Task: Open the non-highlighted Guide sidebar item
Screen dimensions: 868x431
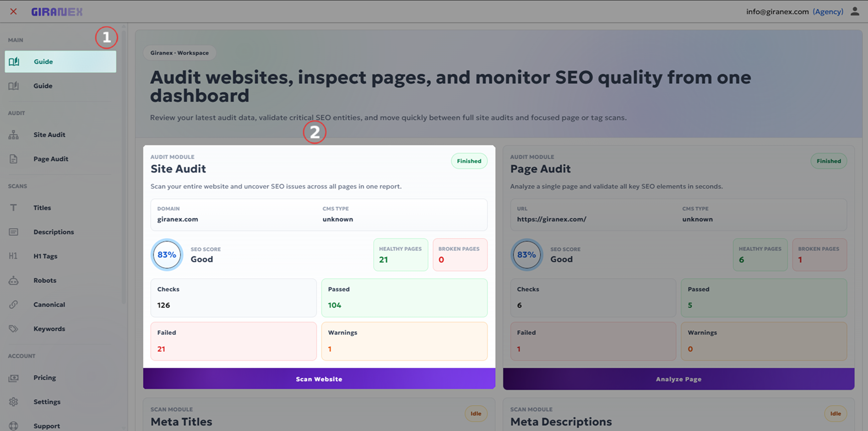Action: [x=60, y=86]
